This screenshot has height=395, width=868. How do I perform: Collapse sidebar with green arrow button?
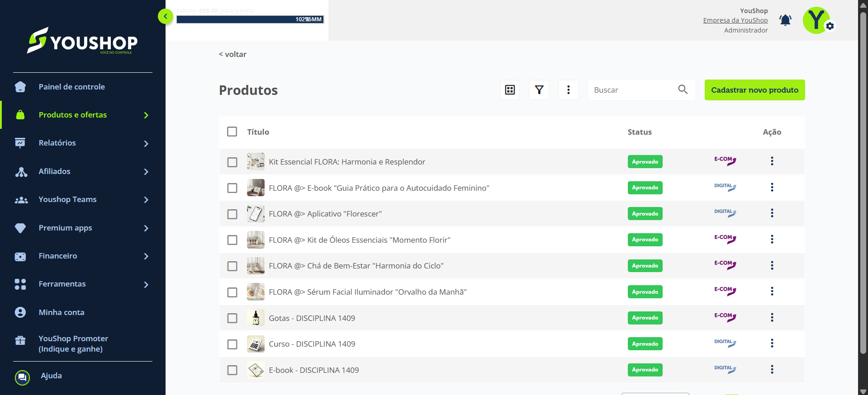tap(166, 16)
